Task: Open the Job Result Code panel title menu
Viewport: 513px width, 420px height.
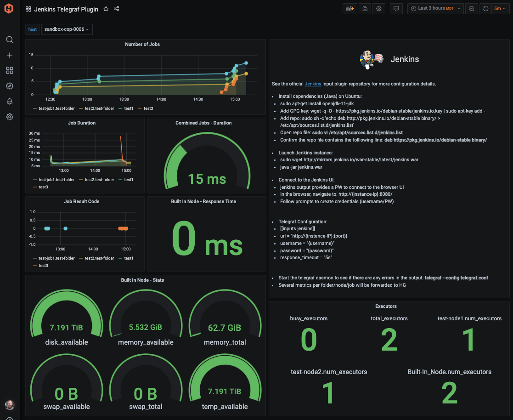Action: [x=82, y=201]
